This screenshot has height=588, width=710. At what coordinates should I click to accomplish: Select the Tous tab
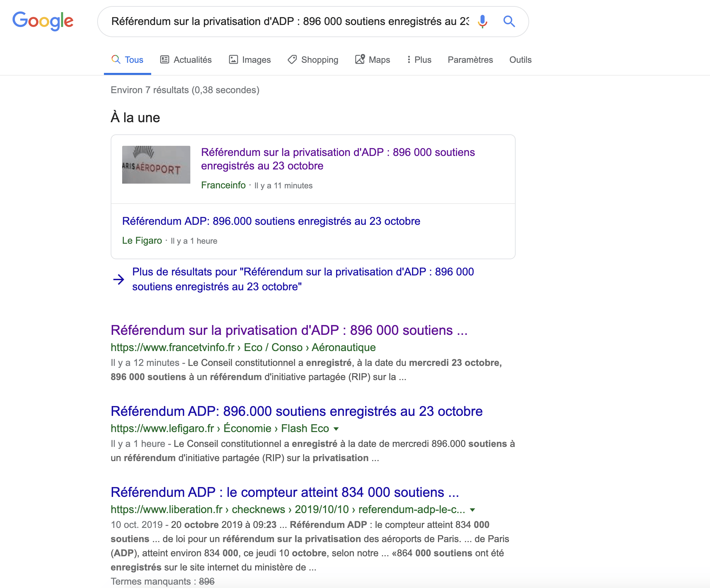coord(128,60)
